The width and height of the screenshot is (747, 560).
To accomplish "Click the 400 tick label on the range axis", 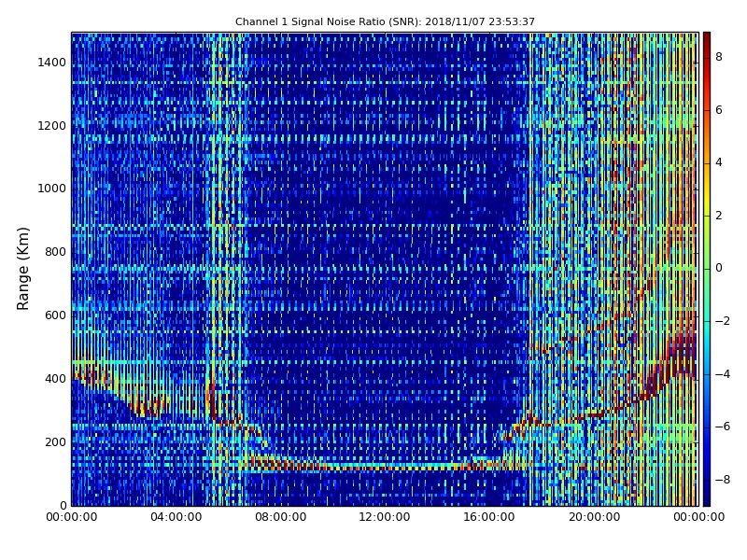I will [x=55, y=379].
